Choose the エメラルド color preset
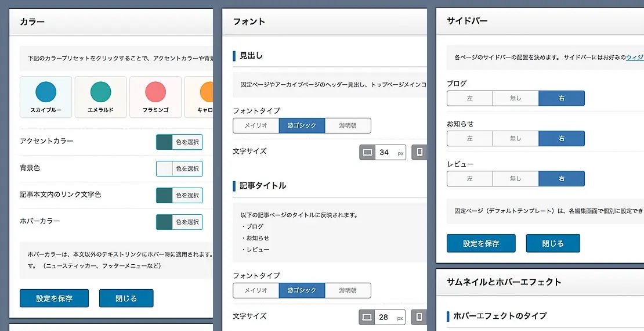Screen dimensions: 644x331 tap(101, 97)
